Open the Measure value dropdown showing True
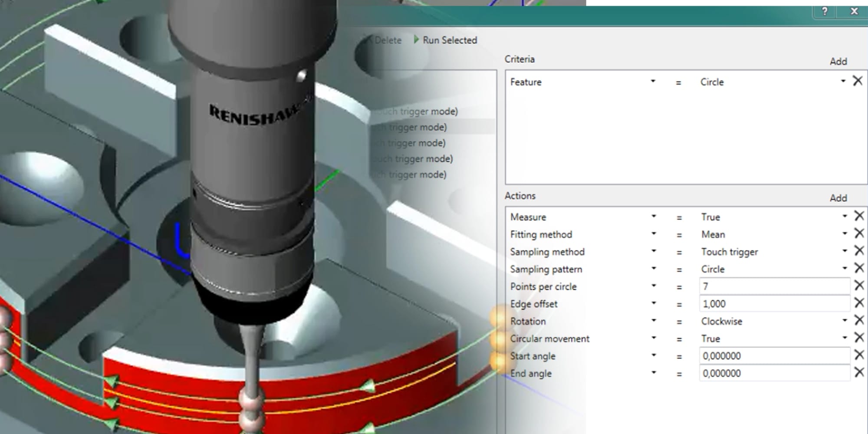 coord(844,216)
